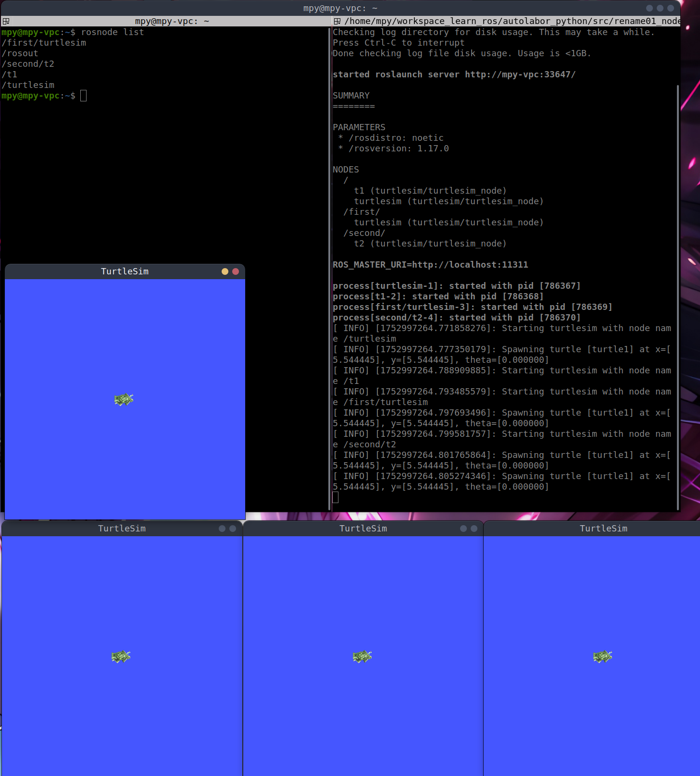Image resolution: width=700 pixels, height=776 pixels.
Task: Click the grid icon in left terminal pane titlebar
Action: [x=6, y=21]
